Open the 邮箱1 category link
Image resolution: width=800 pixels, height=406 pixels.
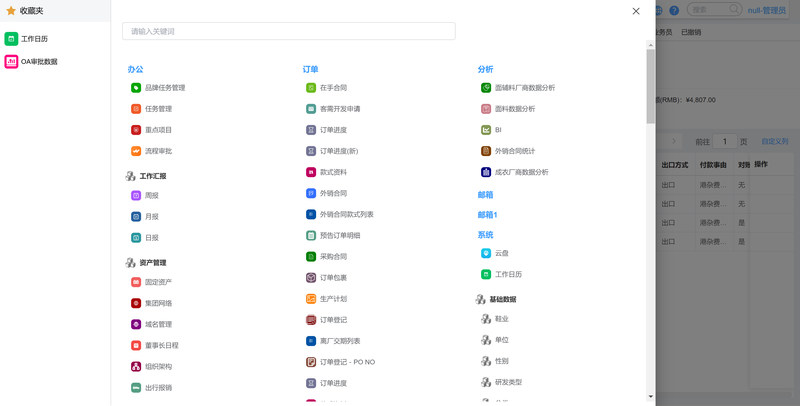[x=487, y=215]
